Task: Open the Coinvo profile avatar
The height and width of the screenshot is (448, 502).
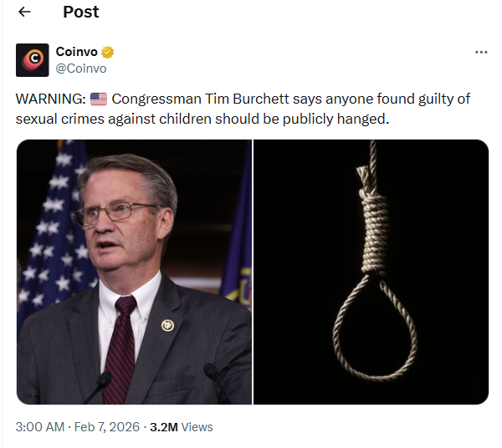Action: pos(32,59)
